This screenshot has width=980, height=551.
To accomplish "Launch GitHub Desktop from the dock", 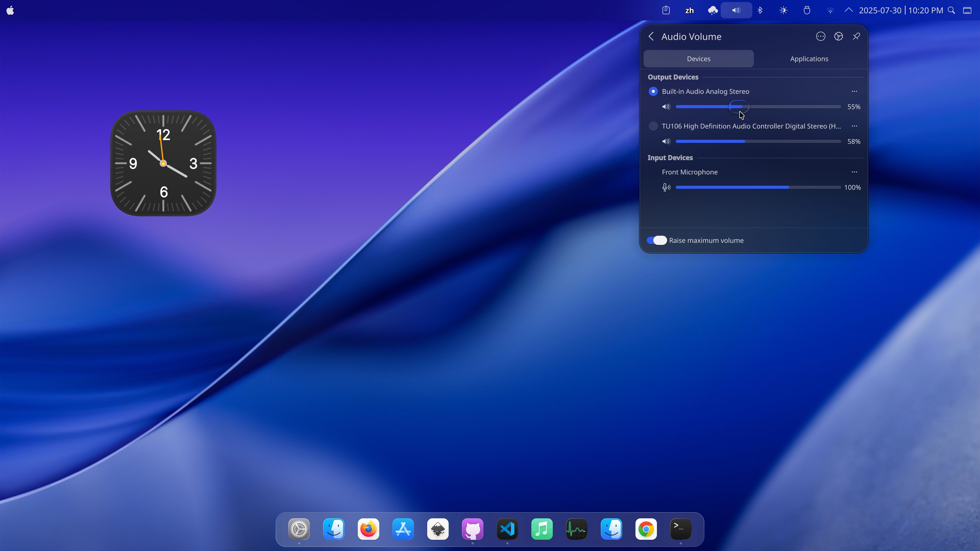I will 472,529.
